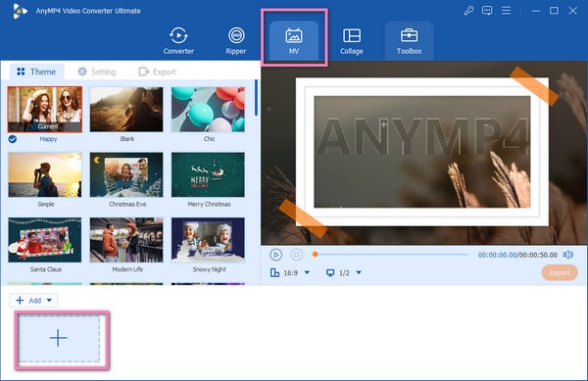
Task: Click the Happy theme label
Action: [x=48, y=139]
